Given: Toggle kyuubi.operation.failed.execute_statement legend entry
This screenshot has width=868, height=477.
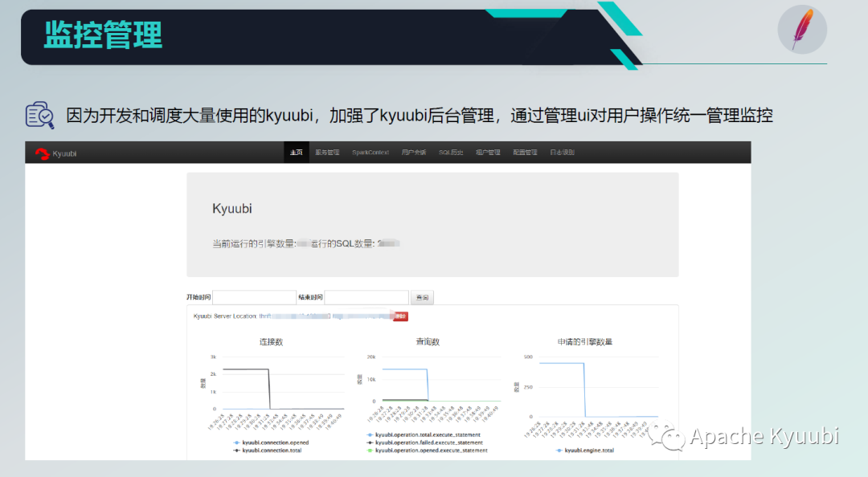Looking at the screenshot, I should point(424,442).
